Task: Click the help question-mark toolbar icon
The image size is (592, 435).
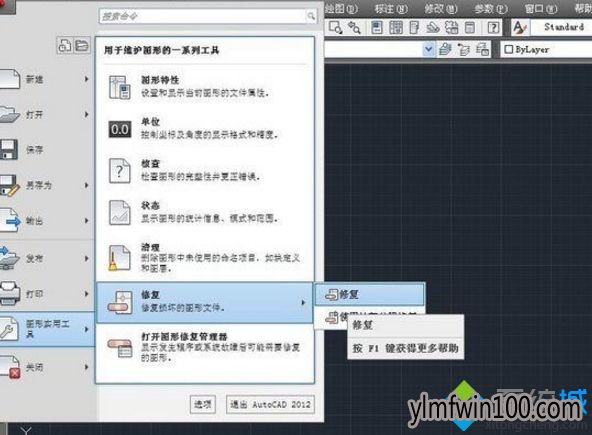Action: [493, 27]
